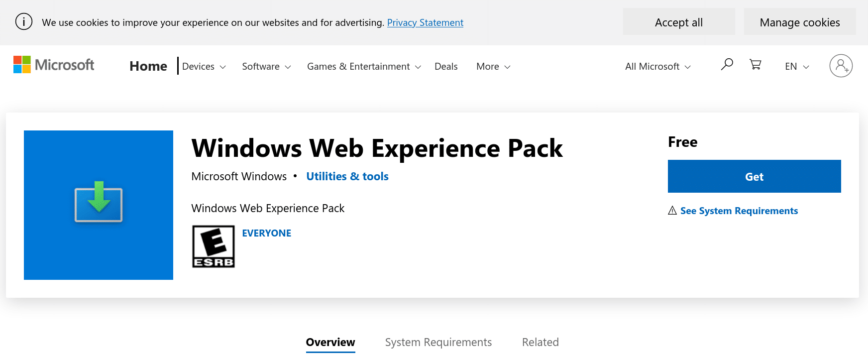This screenshot has width=868, height=358.
Task: Open the Privacy Statement link
Action: click(x=425, y=22)
